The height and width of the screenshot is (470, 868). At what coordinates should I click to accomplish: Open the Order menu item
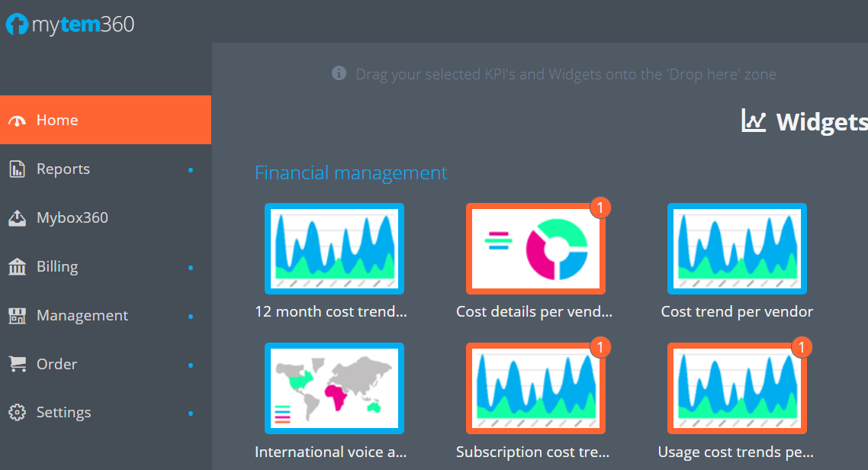pos(106,364)
